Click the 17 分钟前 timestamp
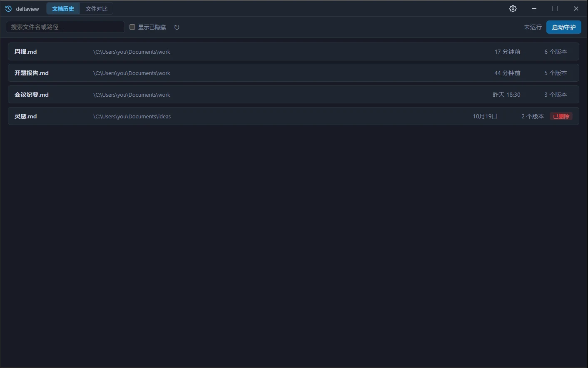The height and width of the screenshot is (368, 588). tap(507, 52)
